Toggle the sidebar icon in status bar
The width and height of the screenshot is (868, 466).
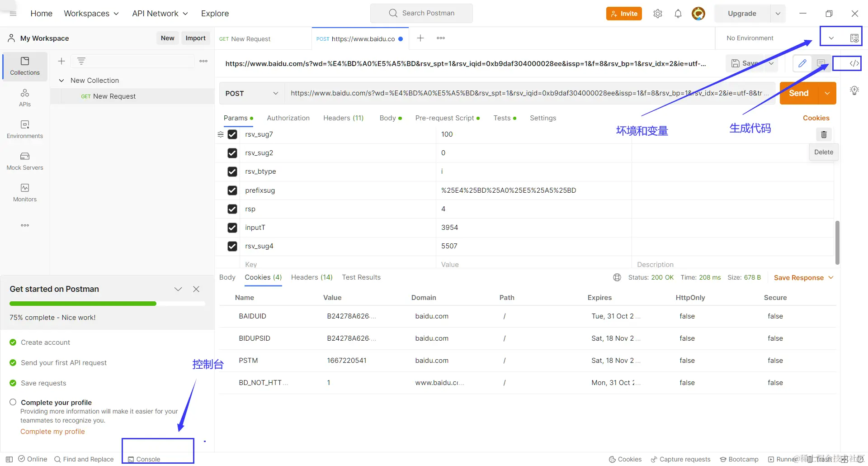(x=9, y=459)
